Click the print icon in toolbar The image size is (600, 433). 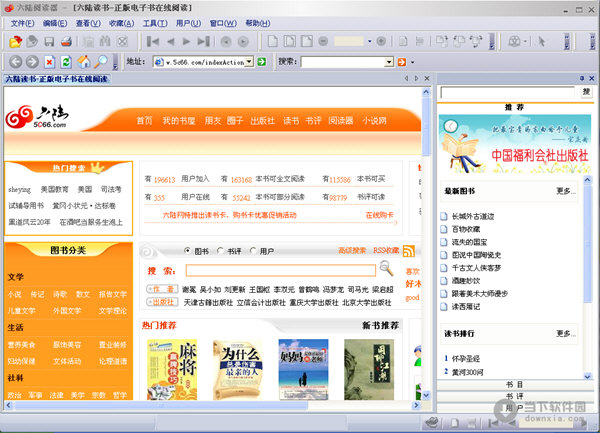(66, 41)
